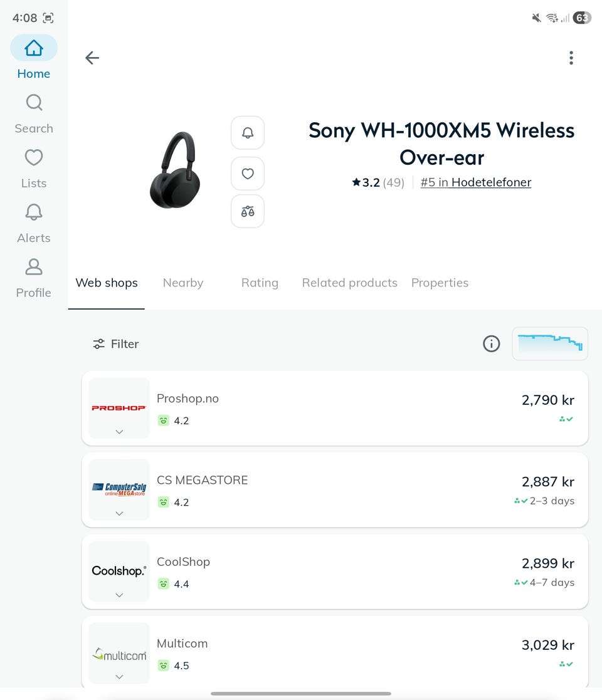Add product to list with heart icon
This screenshot has height=700, width=602.
[248, 174]
